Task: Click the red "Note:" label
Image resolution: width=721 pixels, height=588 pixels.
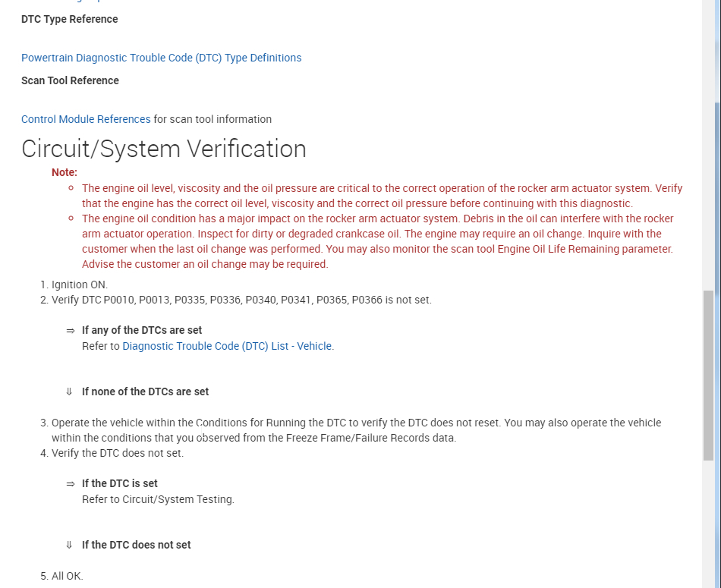Action: [65, 172]
